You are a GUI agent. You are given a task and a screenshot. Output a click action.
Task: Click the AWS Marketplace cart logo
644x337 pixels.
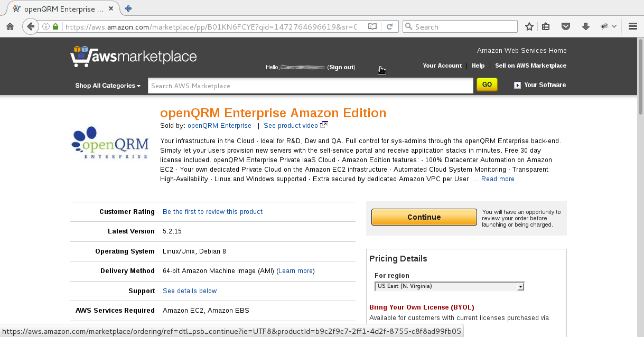[134, 56]
